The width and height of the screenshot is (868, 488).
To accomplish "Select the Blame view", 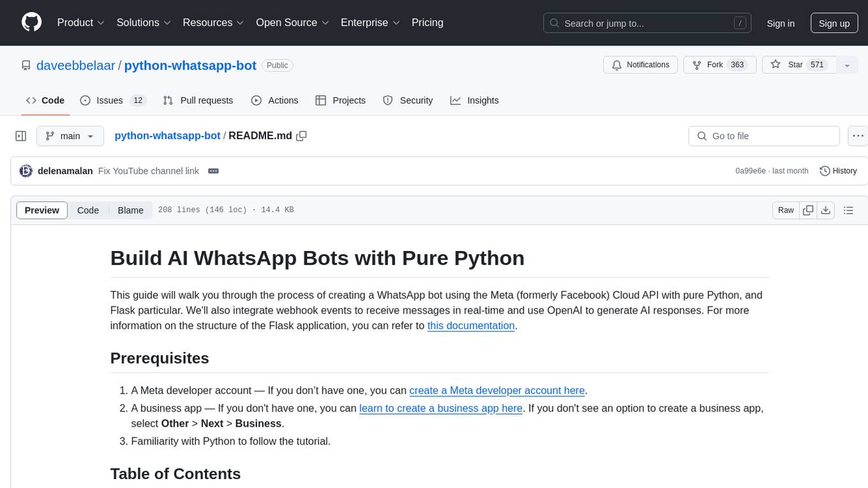I will [130, 210].
